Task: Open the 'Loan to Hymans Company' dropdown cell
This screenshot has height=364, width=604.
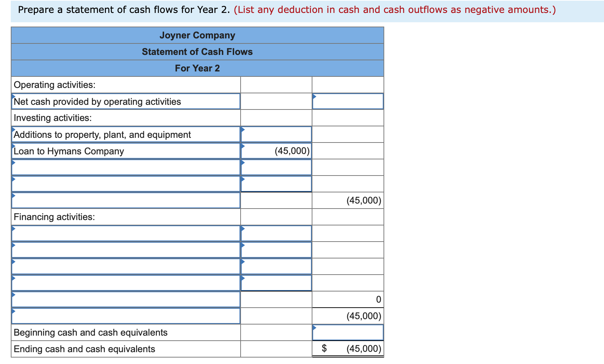Action: pyautogui.click(x=126, y=151)
